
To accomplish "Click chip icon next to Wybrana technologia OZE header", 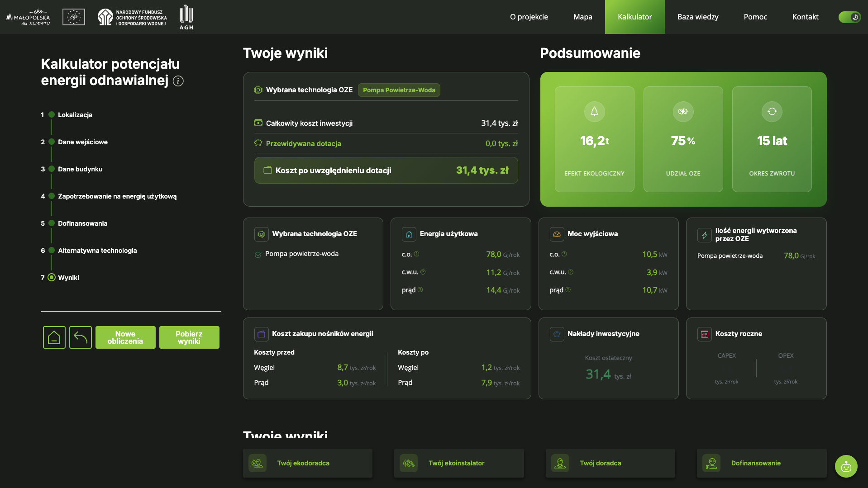I will click(x=258, y=90).
